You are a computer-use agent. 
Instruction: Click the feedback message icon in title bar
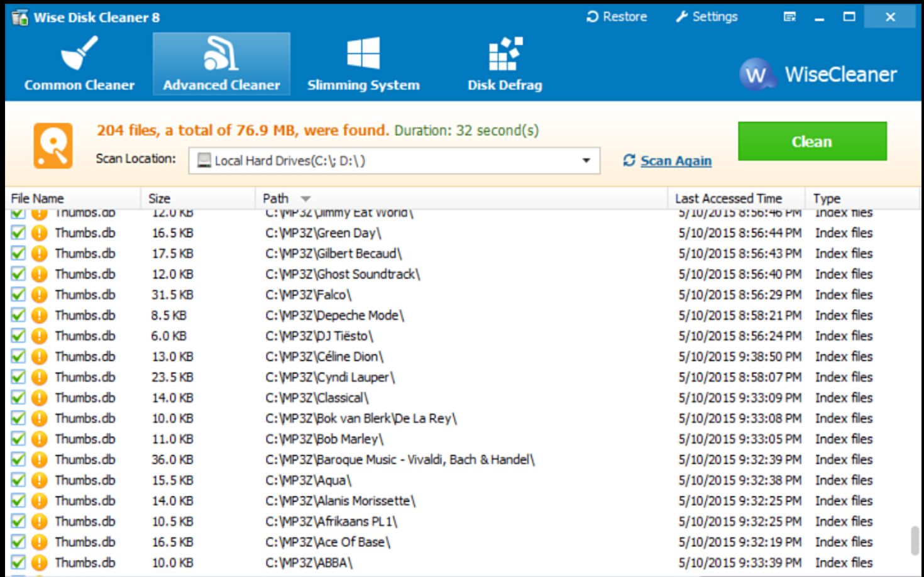[x=789, y=17]
